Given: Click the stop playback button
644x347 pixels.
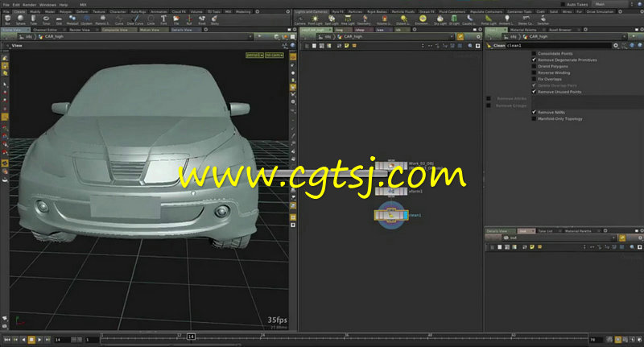Looking at the screenshot, I should pos(31,340).
